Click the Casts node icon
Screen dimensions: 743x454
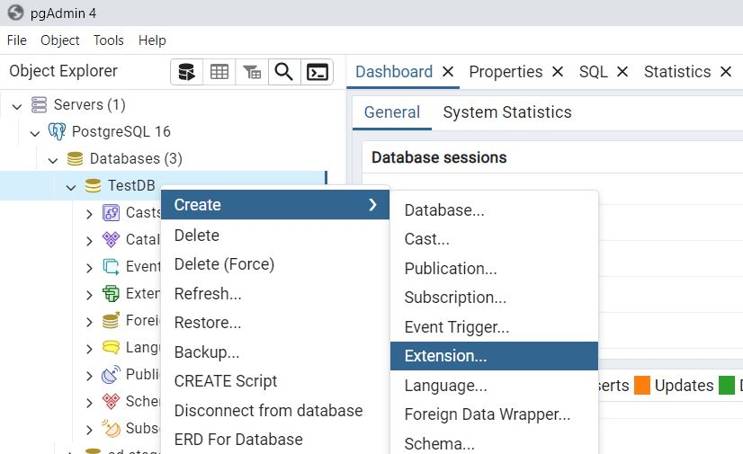[x=111, y=213]
